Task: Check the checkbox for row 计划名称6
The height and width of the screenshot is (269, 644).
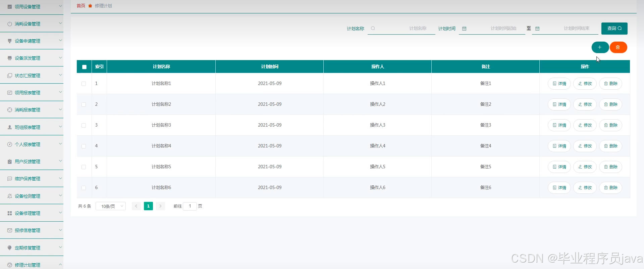Action: pos(84,188)
